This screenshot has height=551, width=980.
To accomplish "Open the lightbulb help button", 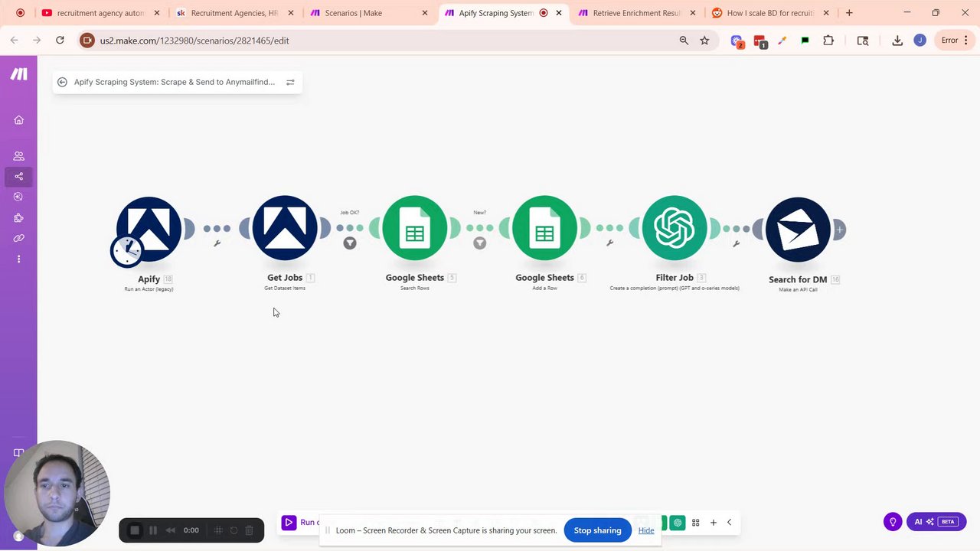I will (893, 522).
